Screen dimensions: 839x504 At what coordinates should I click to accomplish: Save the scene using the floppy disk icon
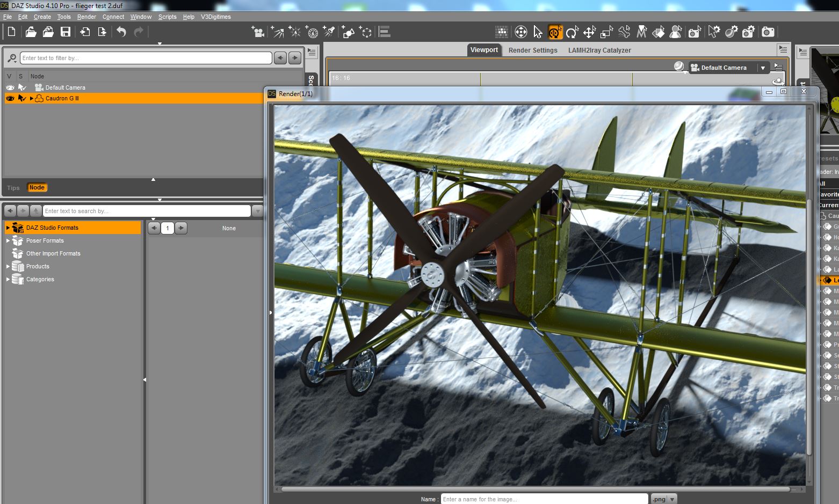pyautogui.click(x=66, y=32)
